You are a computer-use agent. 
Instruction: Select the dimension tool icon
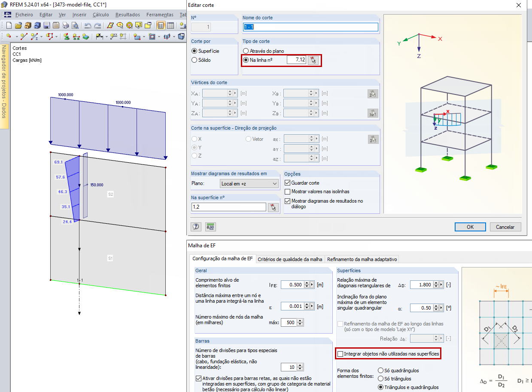tap(99, 36)
